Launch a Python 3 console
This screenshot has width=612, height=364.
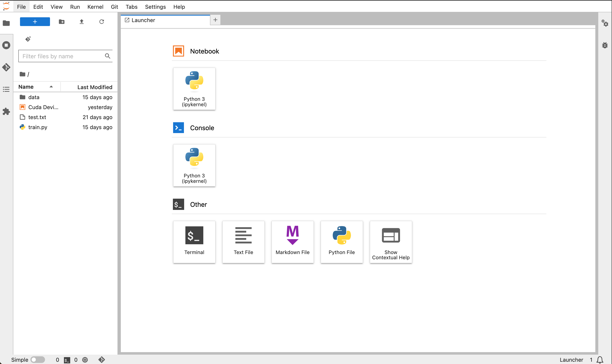(194, 165)
